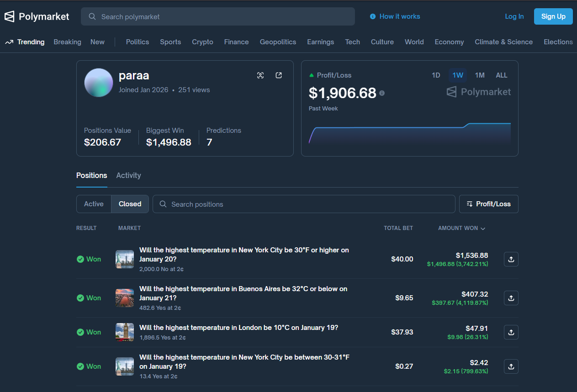Click the info icon next to $1,906.68
577x392 pixels.
coord(382,93)
